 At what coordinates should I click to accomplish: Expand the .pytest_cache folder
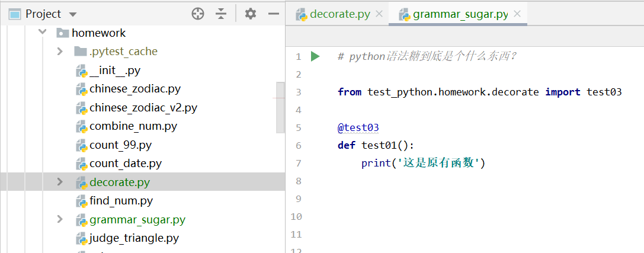pos(60,52)
